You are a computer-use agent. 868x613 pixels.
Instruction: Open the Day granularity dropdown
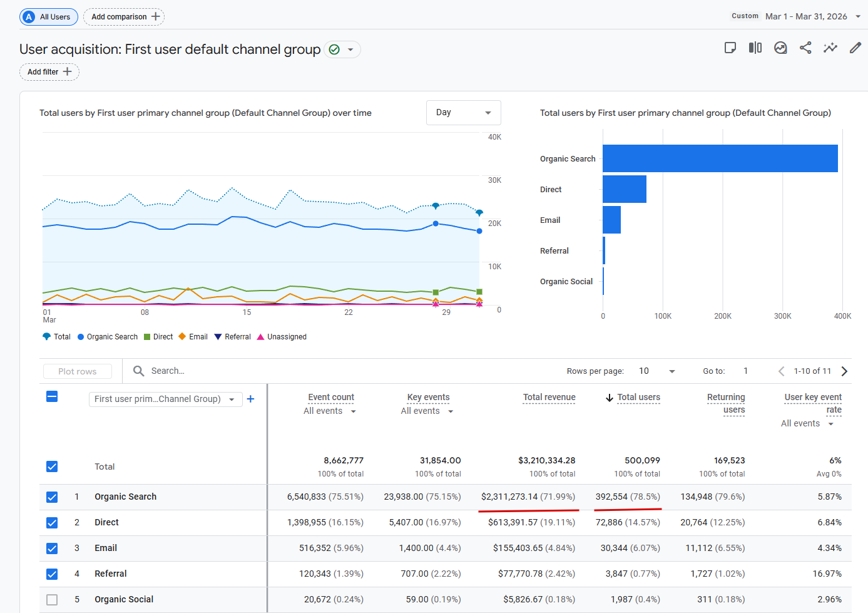(463, 113)
